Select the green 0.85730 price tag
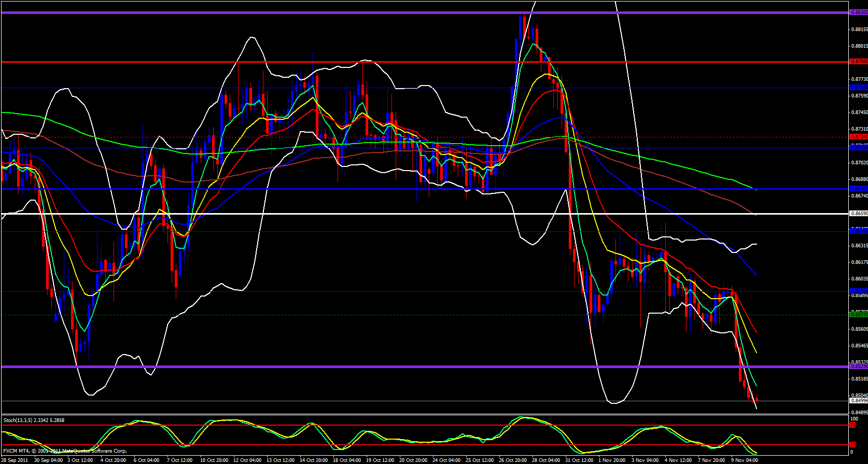868x464 pixels. (x=858, y=314)
